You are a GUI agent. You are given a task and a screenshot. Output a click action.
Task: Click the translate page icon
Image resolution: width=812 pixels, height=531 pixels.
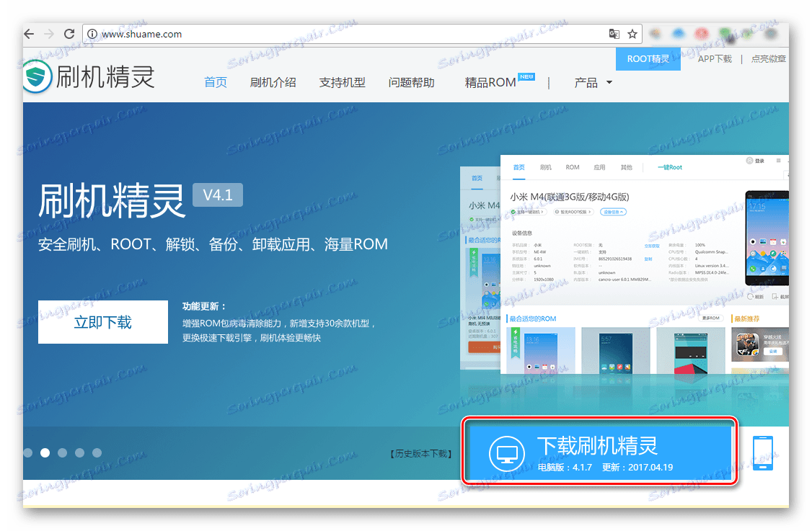[x=614, y=34]
